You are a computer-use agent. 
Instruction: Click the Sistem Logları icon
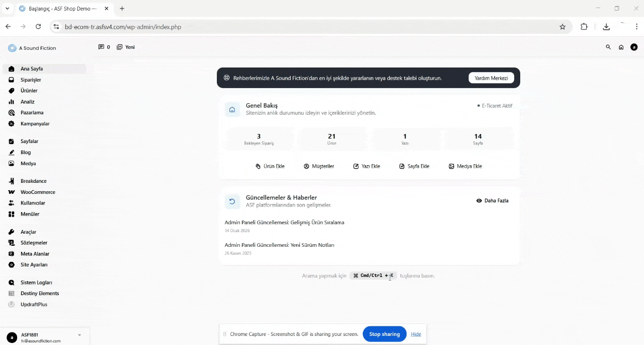11,283
